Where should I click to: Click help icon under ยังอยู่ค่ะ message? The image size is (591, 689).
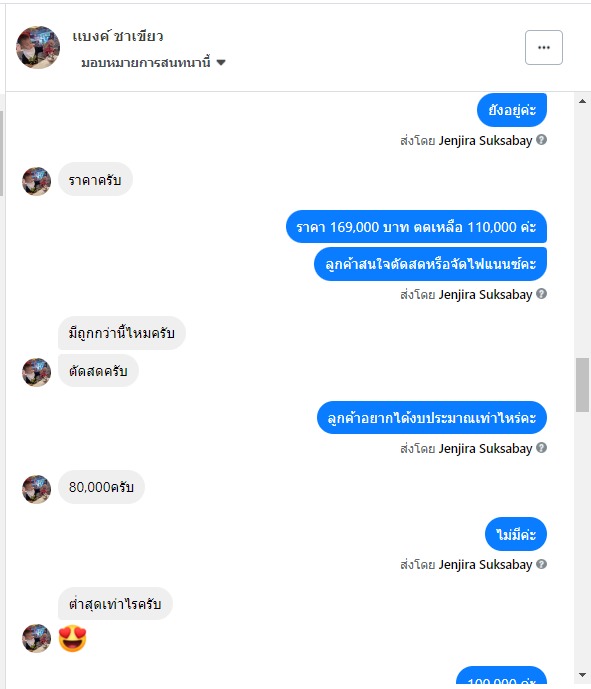tap(542, 140)
